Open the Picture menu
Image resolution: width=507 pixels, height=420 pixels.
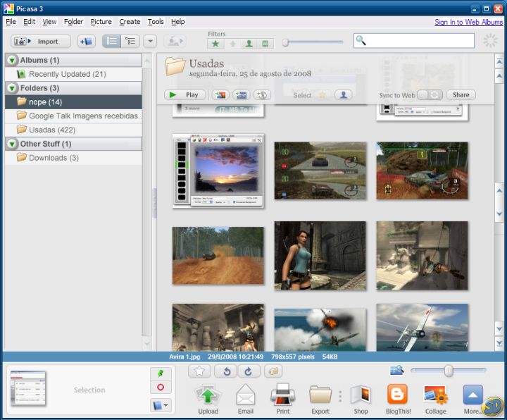click(101, 22)
